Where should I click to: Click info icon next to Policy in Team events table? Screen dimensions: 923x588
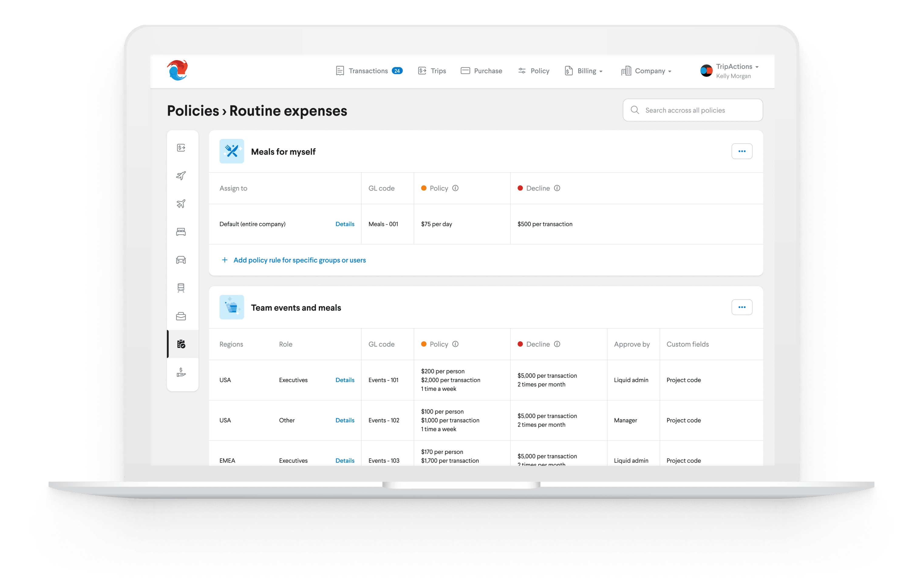pos(455,344)
